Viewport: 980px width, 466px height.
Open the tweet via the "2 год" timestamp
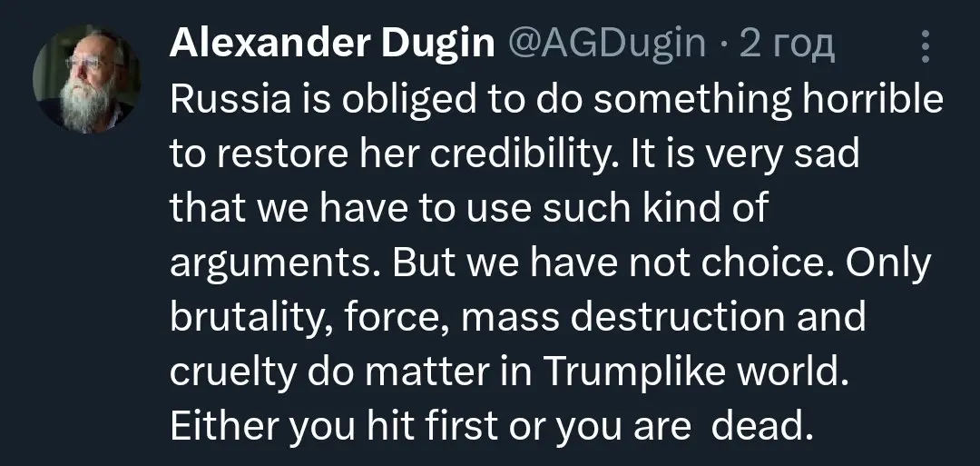click(787, 43)
